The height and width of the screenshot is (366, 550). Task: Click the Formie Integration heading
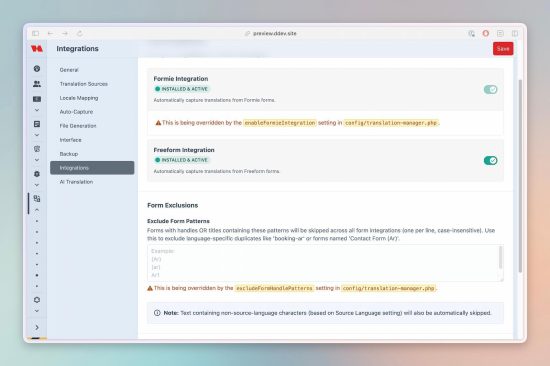click(x=181, y=79)
